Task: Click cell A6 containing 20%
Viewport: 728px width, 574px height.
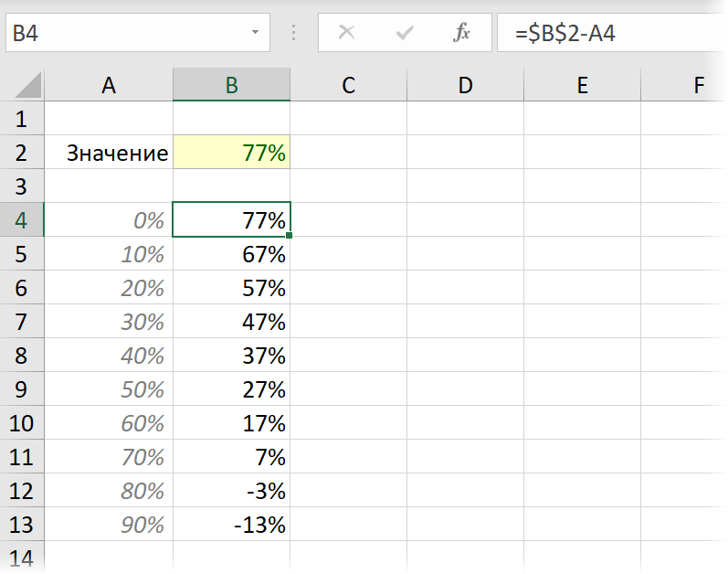Action: 109,288
